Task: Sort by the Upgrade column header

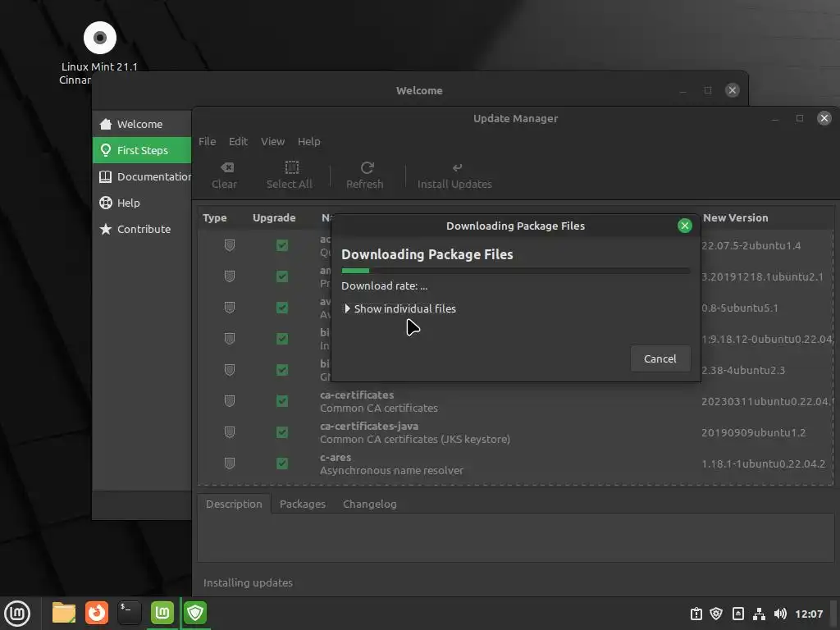Action: (x=274, y=218)
